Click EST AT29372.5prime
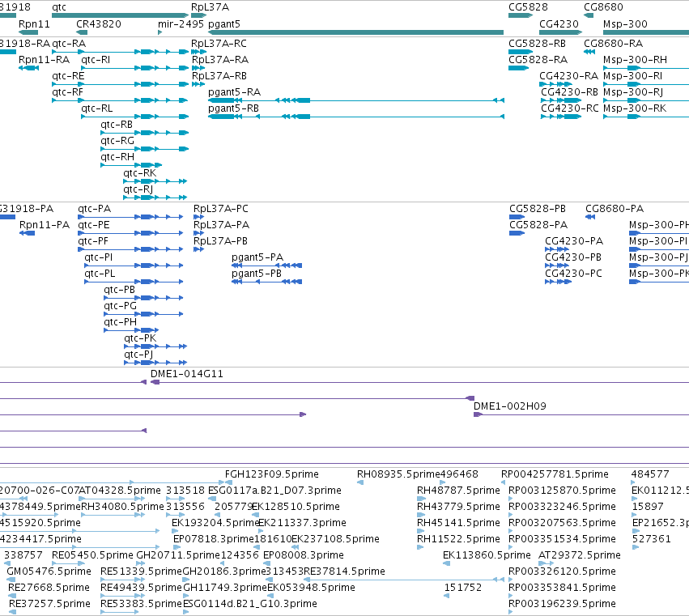This screenshot has height=616, width=689. (x=580, y=555)
